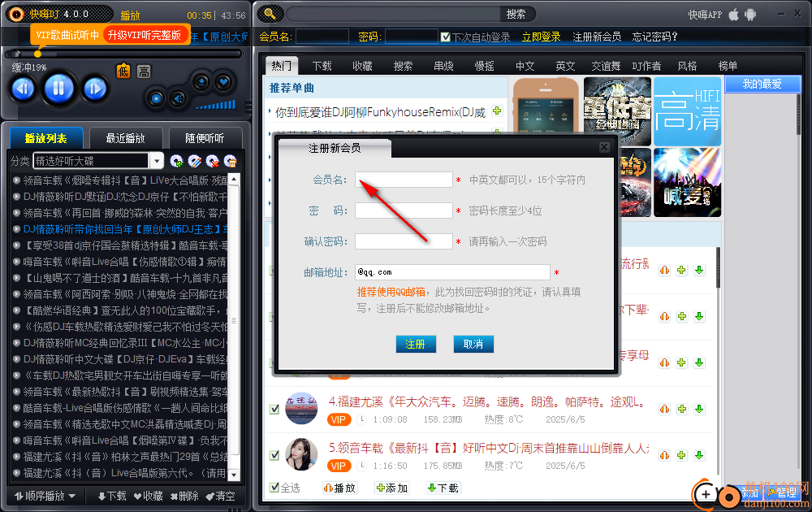The image size is (812, 512).
Task: Click the 下载 button beside 全选
Action: [x=443, y=488]
